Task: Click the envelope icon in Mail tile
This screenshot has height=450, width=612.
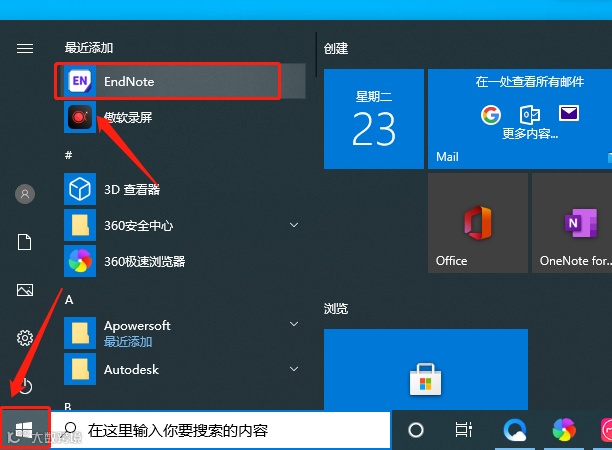Action: [569, 113]
